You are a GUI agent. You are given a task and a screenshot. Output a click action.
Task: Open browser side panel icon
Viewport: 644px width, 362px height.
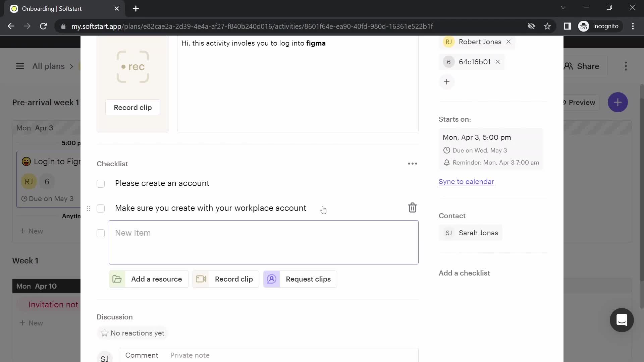coord(567,26)
